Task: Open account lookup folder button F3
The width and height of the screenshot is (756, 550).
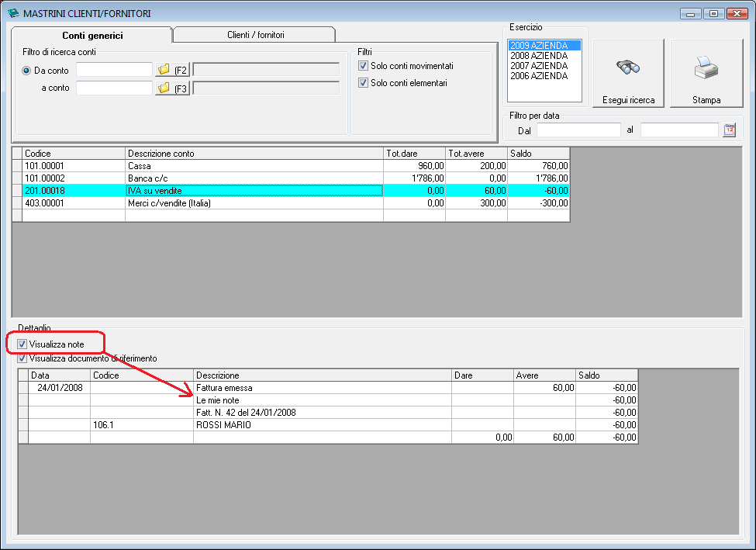Action: (x=172, y=88)
